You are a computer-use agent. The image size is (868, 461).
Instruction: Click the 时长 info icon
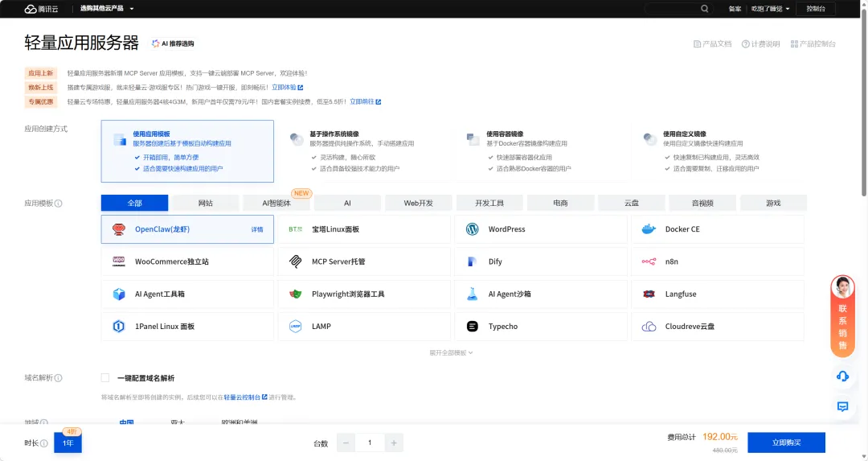click(43, 443)
